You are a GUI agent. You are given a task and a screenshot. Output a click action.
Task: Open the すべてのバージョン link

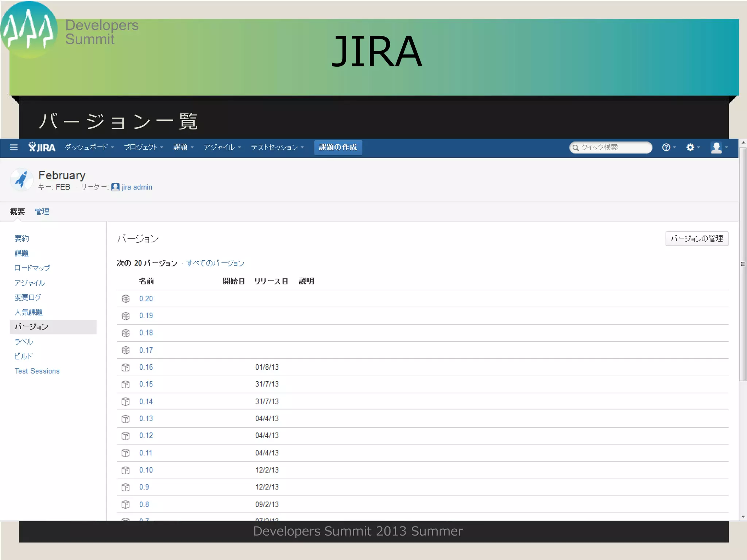click(x=215, y=263)
